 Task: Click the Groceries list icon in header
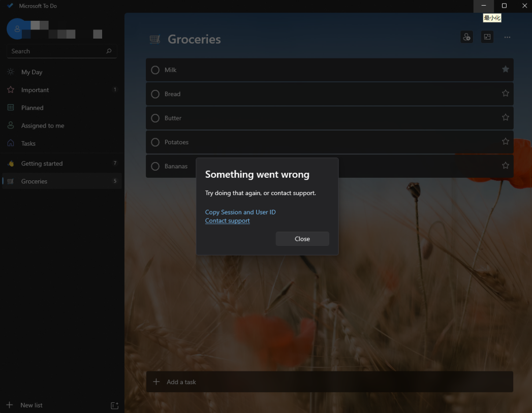(155, 40)
